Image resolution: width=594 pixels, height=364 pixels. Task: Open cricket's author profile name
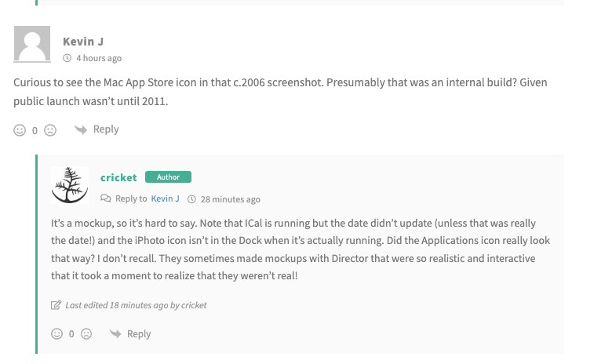(118, 177)
